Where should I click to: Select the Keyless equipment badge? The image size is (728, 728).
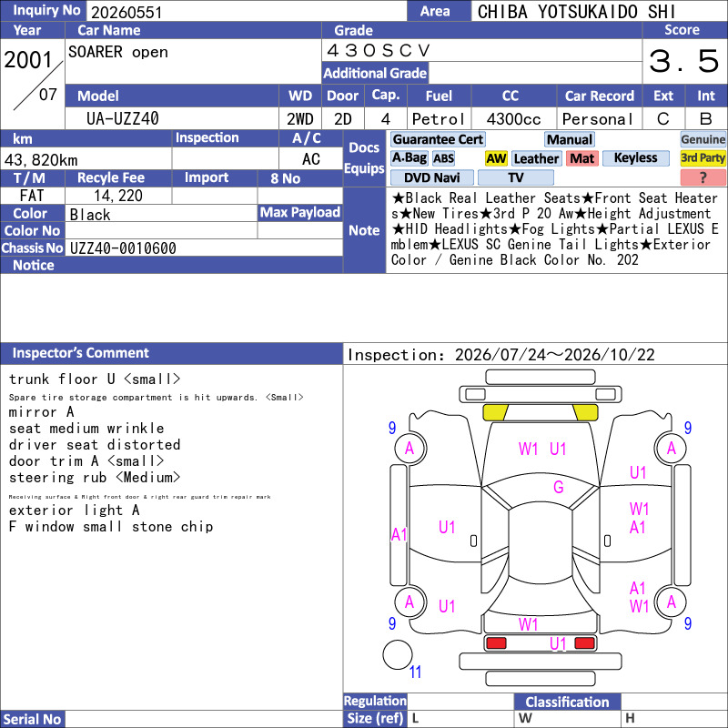(635, 158)
